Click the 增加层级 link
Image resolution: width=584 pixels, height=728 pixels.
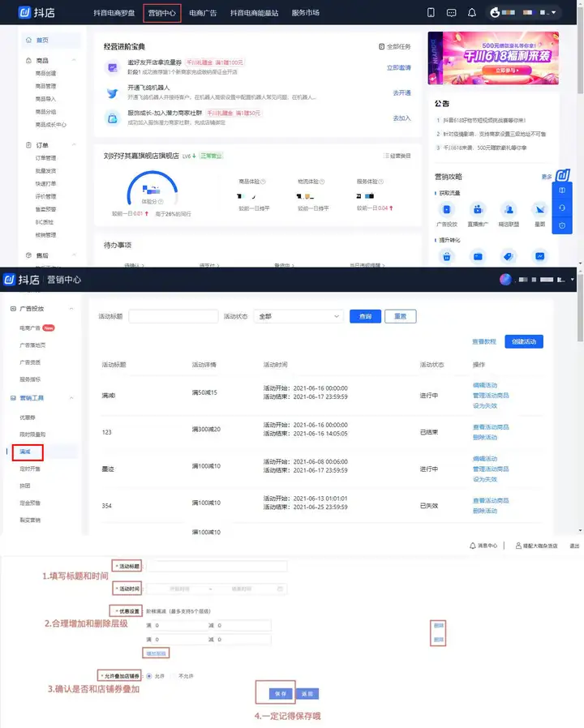(x=156, y=653)
